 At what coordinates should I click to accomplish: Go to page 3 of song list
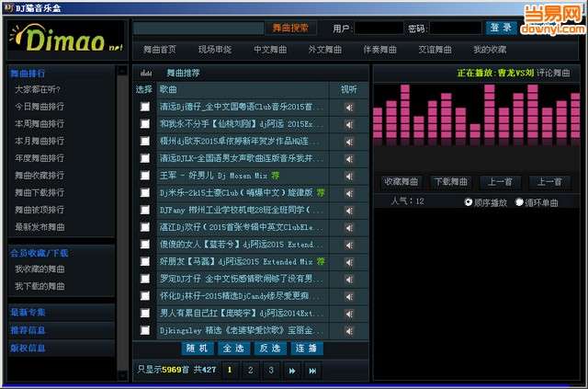(x=271, y=371)
